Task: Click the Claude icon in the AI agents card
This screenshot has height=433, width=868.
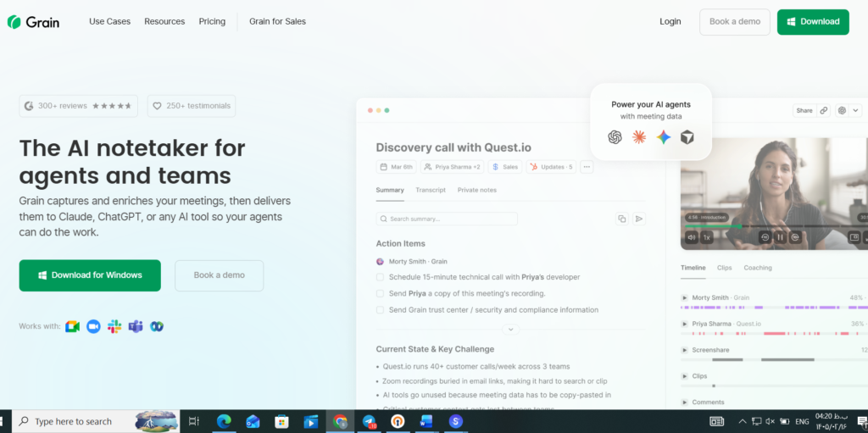Action: (639, 137)
